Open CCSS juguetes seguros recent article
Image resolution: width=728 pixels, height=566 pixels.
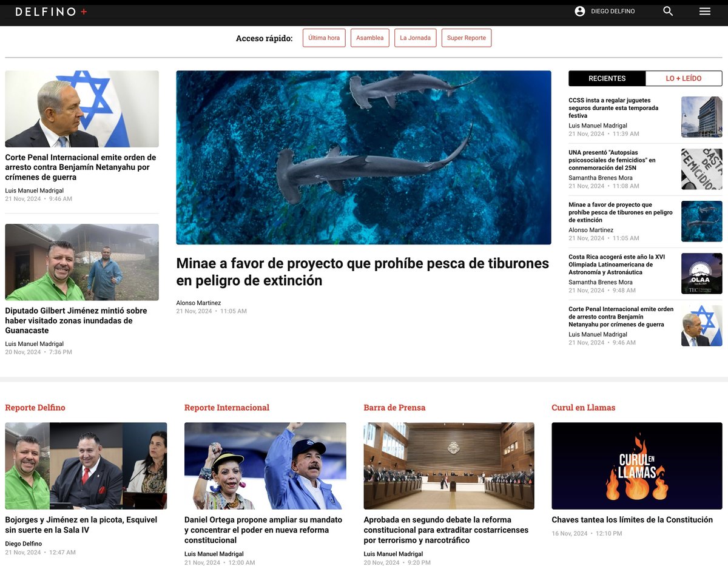click(x=613, y=108)
